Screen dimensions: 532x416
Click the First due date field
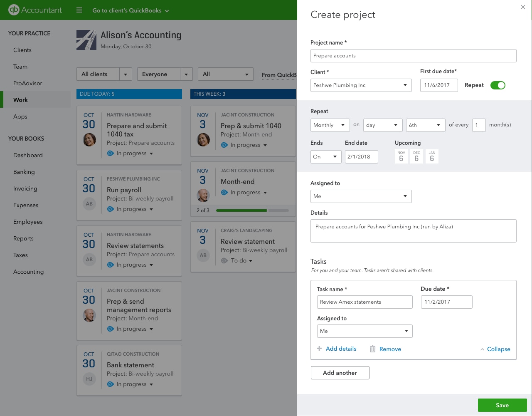click(439, 85)
